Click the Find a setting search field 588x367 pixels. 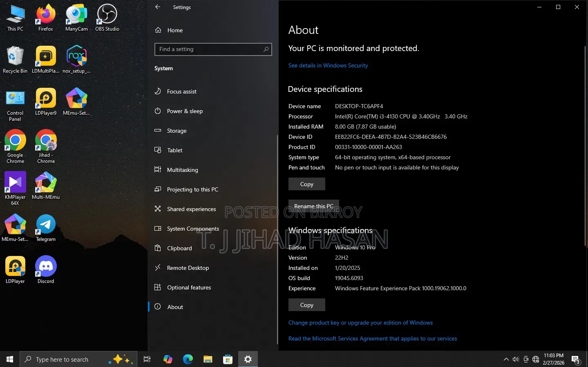click(x=213, y=49)
